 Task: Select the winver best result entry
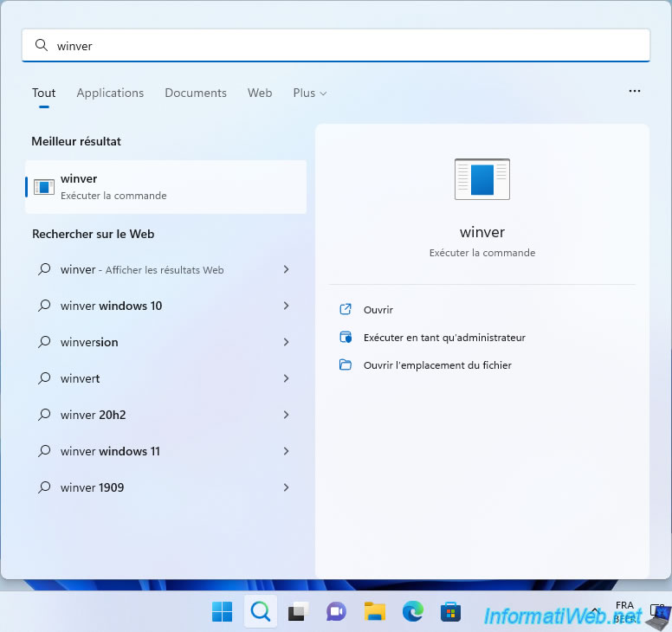(166, 187)
